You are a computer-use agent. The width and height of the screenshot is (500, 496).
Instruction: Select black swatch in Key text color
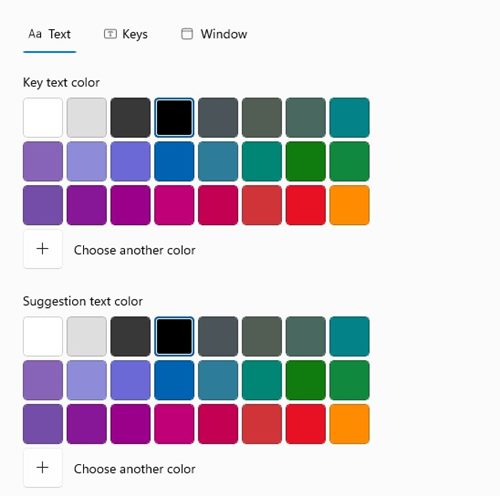(174, 117)
